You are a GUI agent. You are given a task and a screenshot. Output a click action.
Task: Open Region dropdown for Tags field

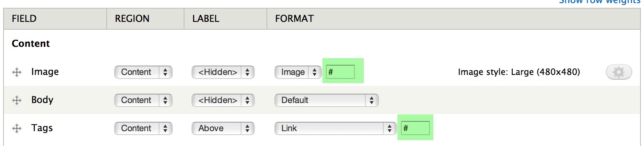tap(143, 128)
